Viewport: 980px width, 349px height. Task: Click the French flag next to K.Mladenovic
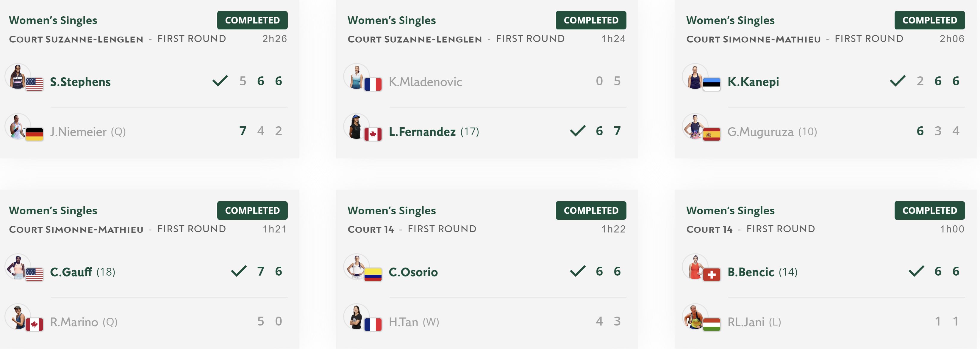coord(373,84)
